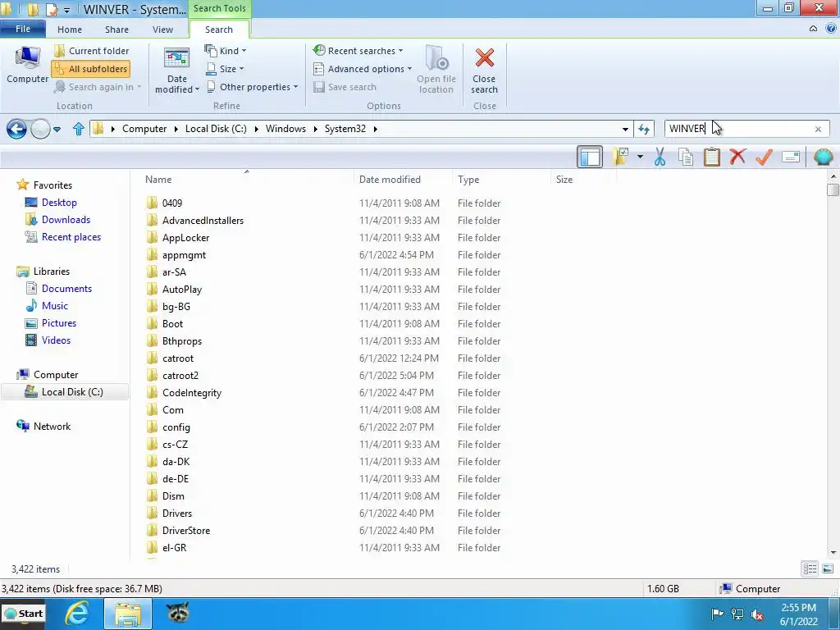Click the Forward navigation arrow
Screen dimensions: 840x630
pos(40,129)
